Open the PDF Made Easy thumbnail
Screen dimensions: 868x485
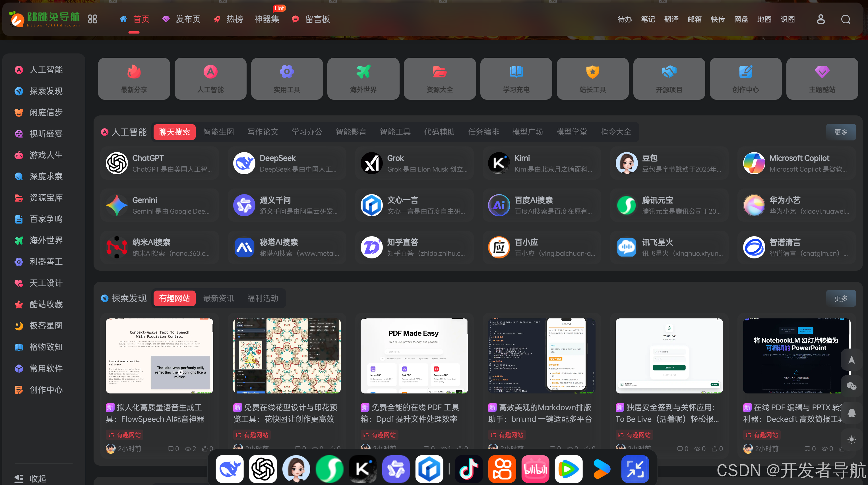[414, 356]
